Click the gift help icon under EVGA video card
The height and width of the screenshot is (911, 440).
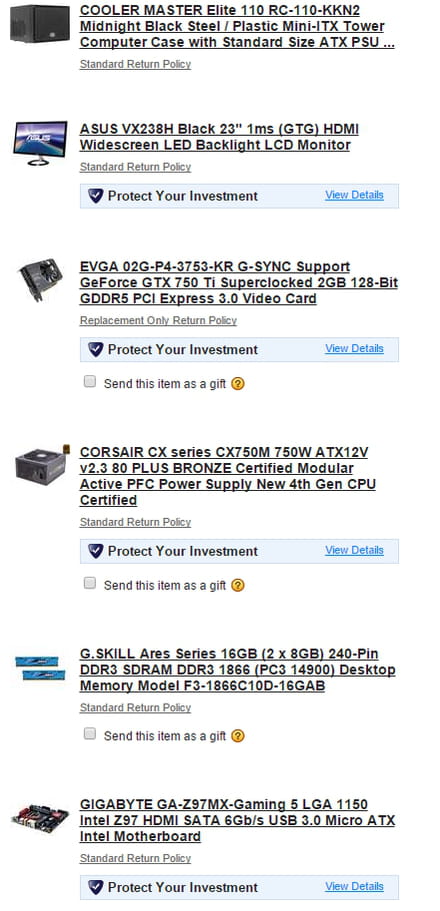pos(238,384)
